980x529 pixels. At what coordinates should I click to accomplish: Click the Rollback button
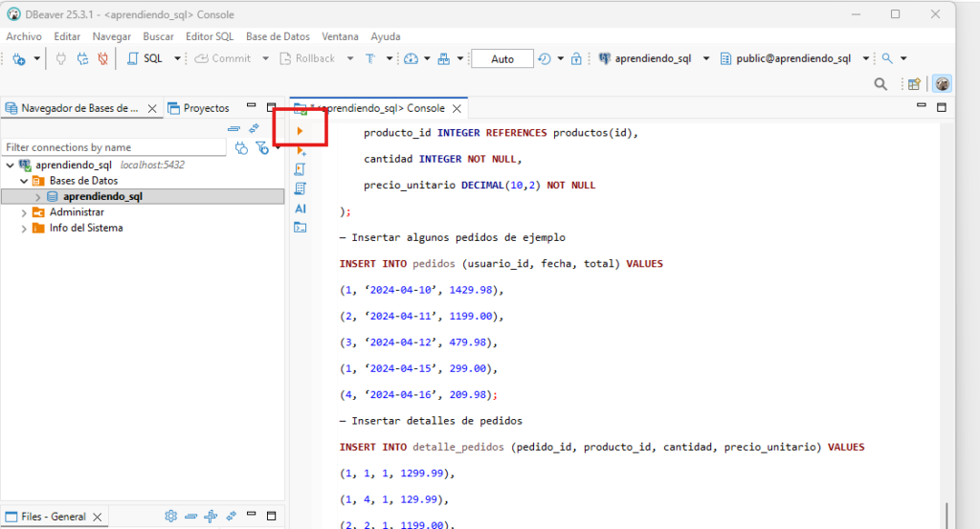point(308,58)
